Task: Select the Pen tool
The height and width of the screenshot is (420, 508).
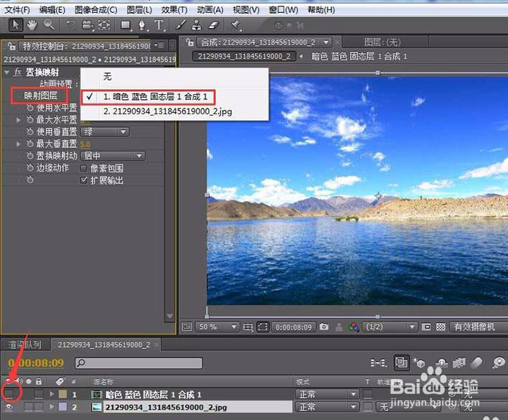Action: click(142, 25)
